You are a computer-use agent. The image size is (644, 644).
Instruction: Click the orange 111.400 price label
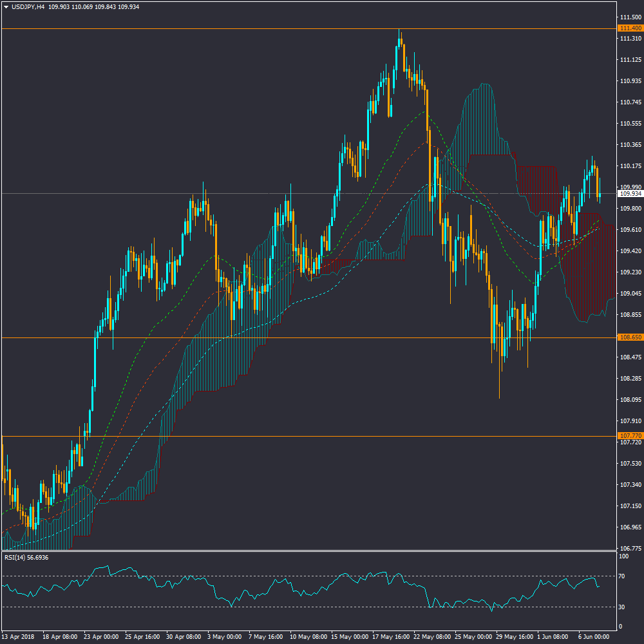[630, 28]
